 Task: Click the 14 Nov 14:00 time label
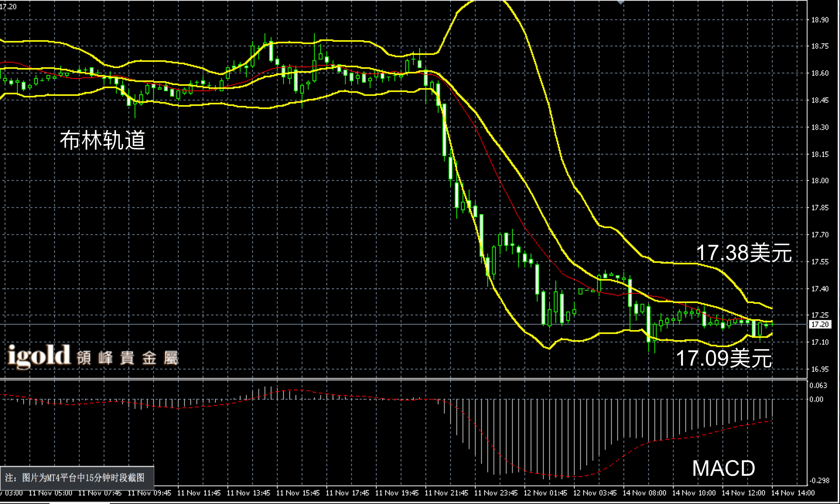tap(793, 493)
